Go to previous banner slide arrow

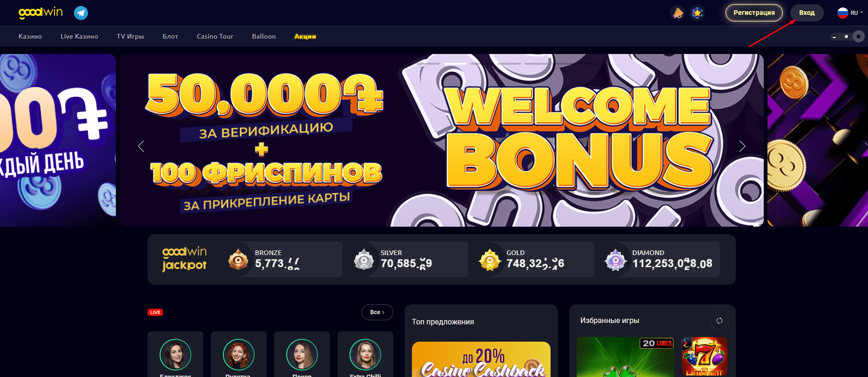pos(141,146)
